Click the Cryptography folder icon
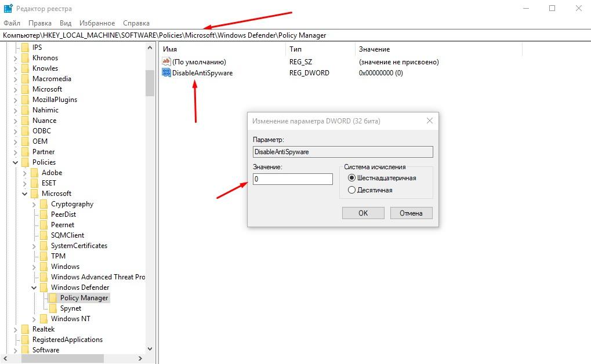 pos(44,204)
